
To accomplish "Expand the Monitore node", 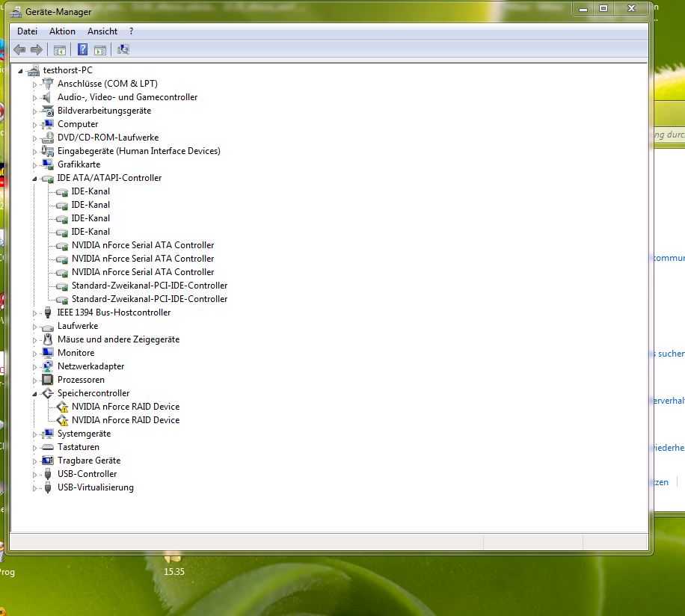I will [x=34, y=354].
